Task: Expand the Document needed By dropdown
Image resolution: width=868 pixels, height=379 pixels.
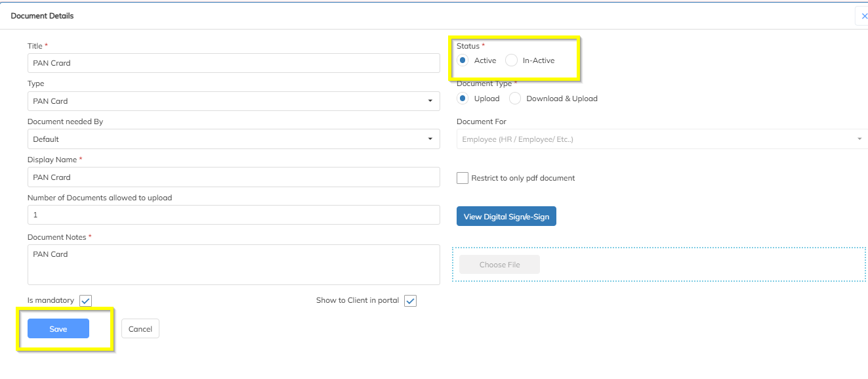Action: [234, 139]
